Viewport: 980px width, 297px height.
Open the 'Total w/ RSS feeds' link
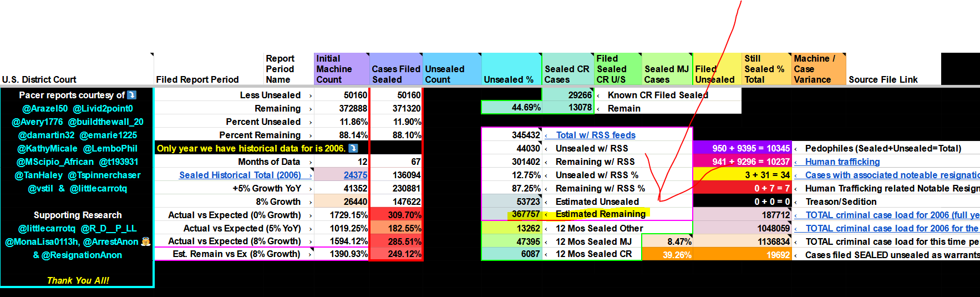point(596,135)
